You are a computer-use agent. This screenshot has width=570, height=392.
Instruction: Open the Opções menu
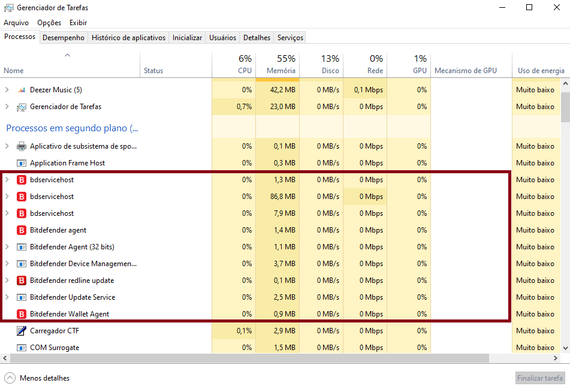pyautogui.click(x=49, y=23)
